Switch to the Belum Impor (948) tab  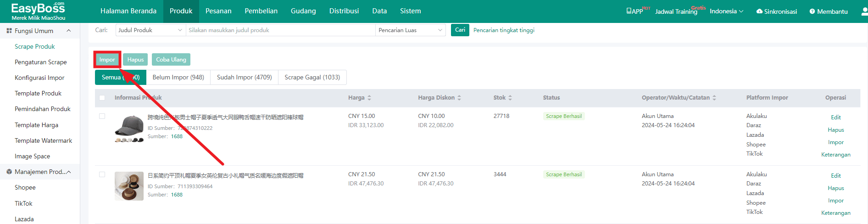pos(178,77)
